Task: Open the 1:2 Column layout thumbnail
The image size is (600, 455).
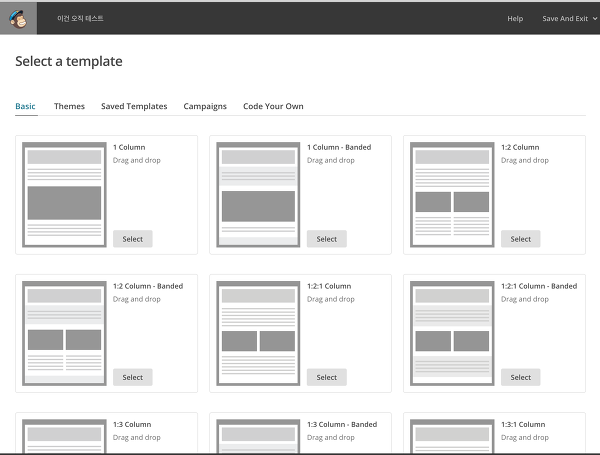Action: [x=452, y=194]
